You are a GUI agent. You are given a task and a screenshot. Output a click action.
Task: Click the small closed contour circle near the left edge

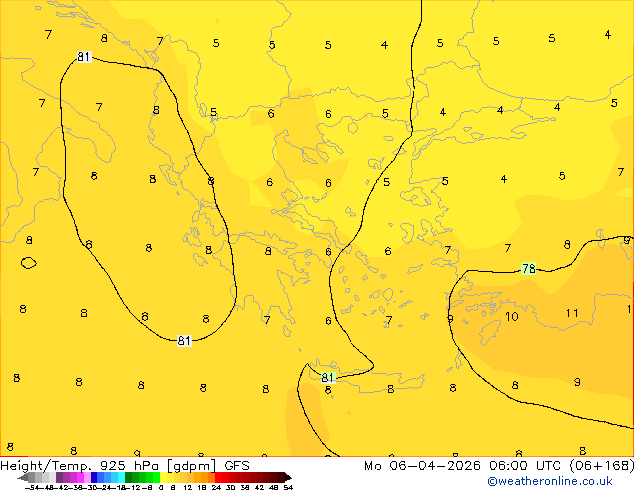pyautogui.click(x=29, y=263)
